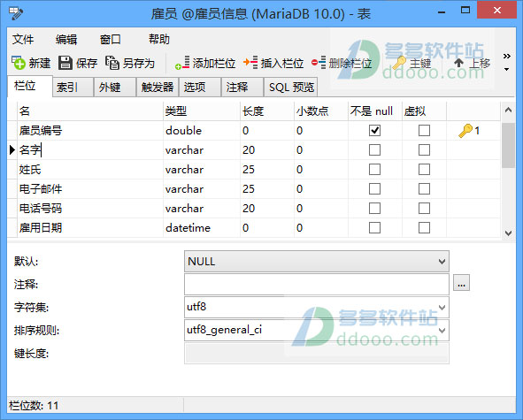
Task: Click the 主键 primary key icon
Action: (x=399, y=63)
